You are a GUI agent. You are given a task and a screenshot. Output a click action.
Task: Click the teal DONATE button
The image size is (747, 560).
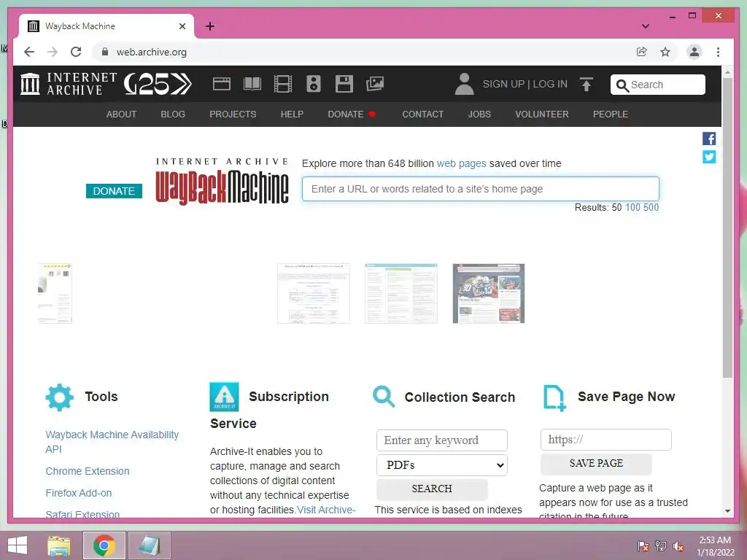[114, 191]
